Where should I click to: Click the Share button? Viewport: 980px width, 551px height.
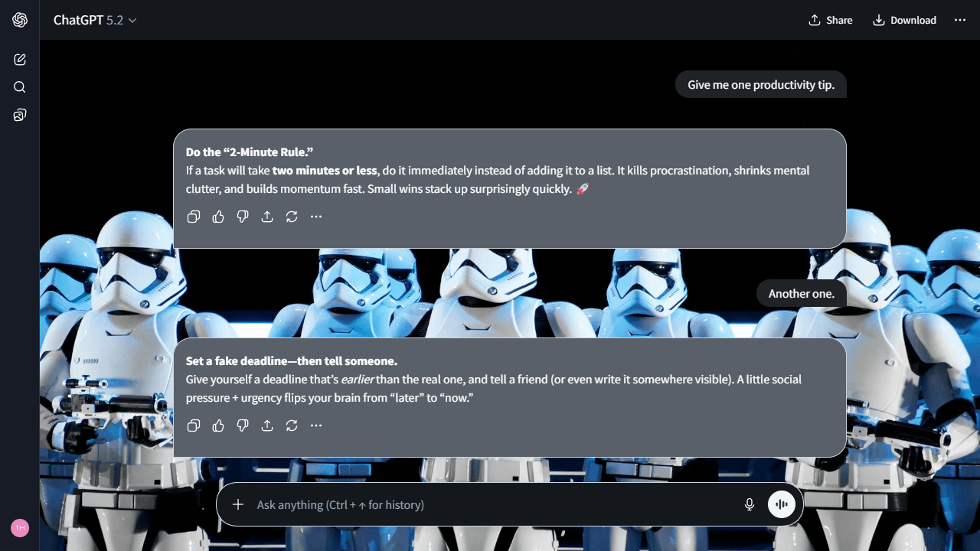[830, 20]
